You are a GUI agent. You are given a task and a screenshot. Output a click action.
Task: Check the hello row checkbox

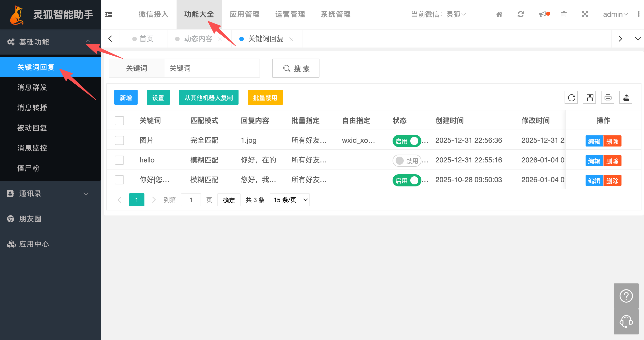[119, 160]
